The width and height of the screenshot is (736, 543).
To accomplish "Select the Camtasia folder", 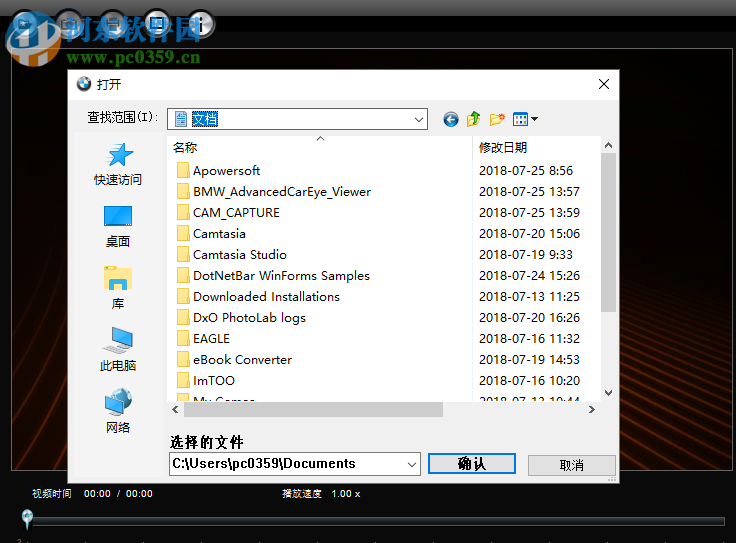I will pyautogui.click(x=219, y=234).
